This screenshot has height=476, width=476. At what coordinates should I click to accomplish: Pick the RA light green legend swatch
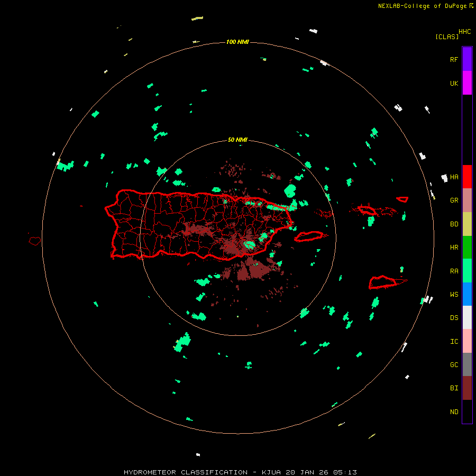point(467,271)
